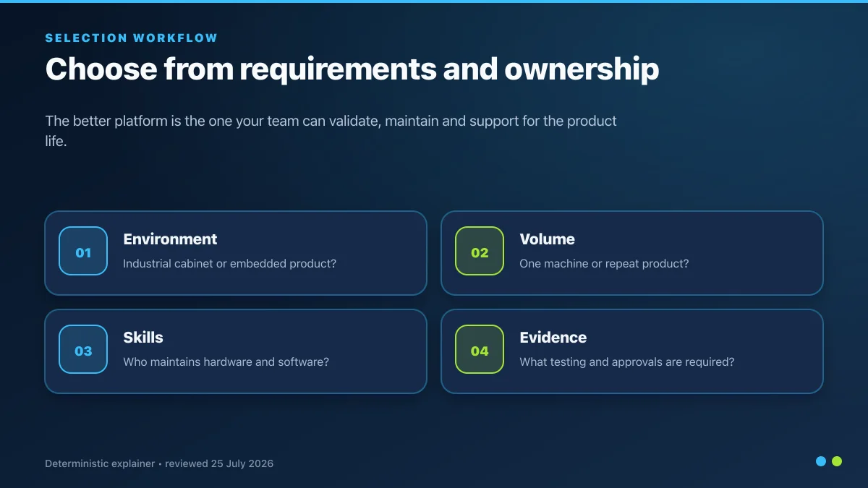The height and width of the screenshot is (488, 868).
Task: Click the top blue accent bar
Action: [434, 1]
